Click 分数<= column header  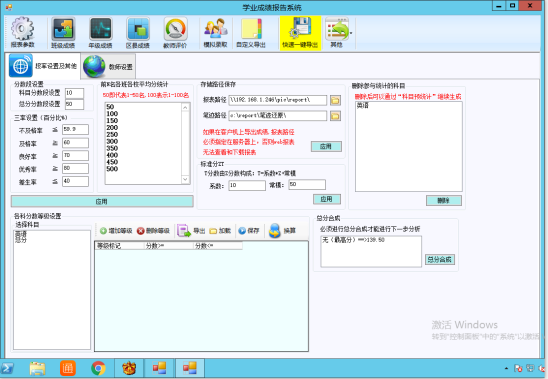218,246
